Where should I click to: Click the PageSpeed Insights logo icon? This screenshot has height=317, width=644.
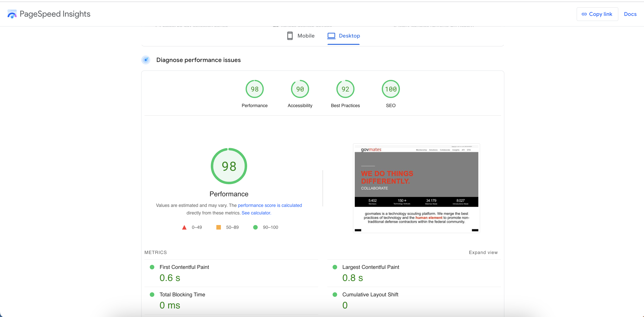[x=12, y=14]
